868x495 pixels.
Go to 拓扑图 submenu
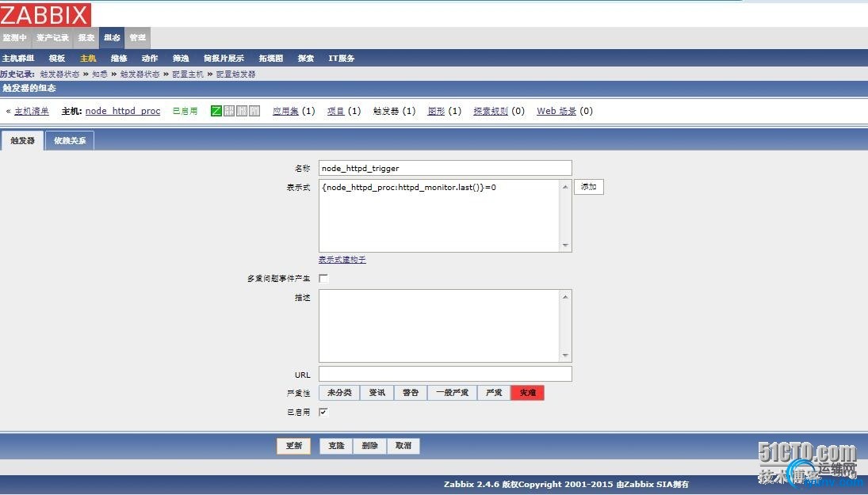point(270,58)
